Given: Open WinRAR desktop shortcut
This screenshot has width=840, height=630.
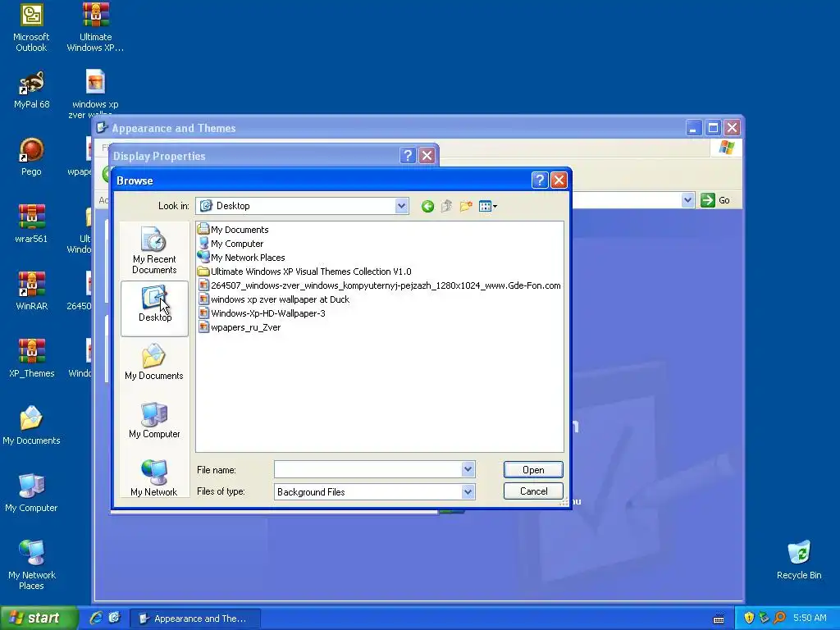Looking at the screenshot, I should (32, 291).
